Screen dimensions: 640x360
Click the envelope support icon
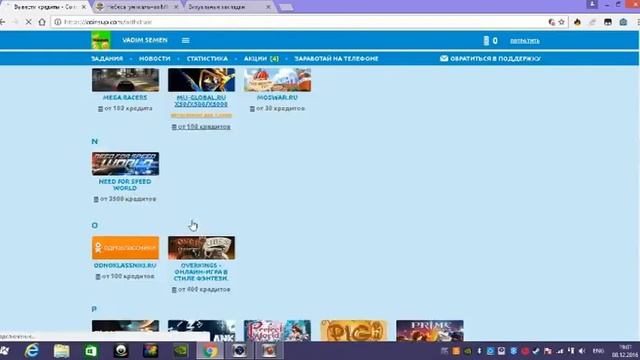444,58
